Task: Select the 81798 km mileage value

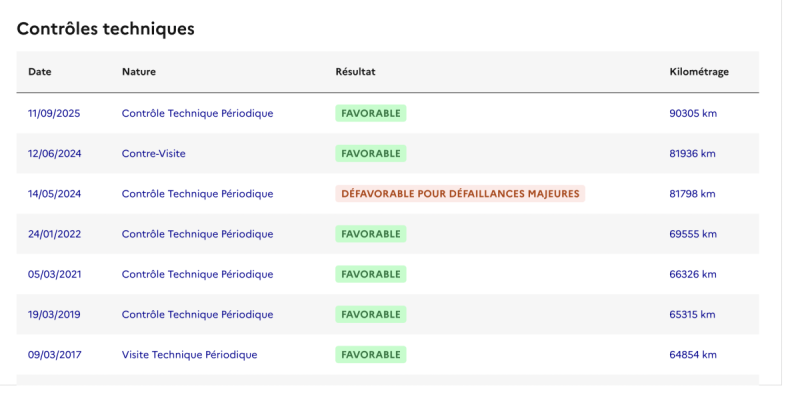Action: (x=693, y=194)
